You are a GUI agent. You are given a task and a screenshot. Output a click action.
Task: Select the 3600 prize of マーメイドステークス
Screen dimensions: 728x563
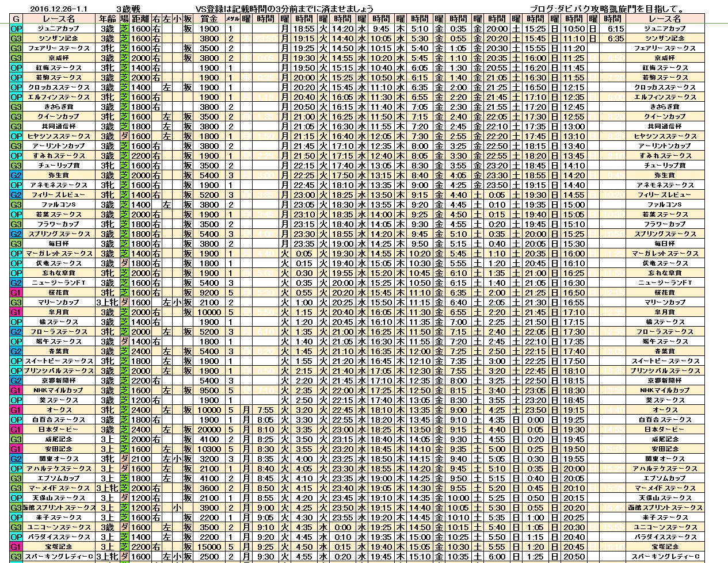point(209,488)
